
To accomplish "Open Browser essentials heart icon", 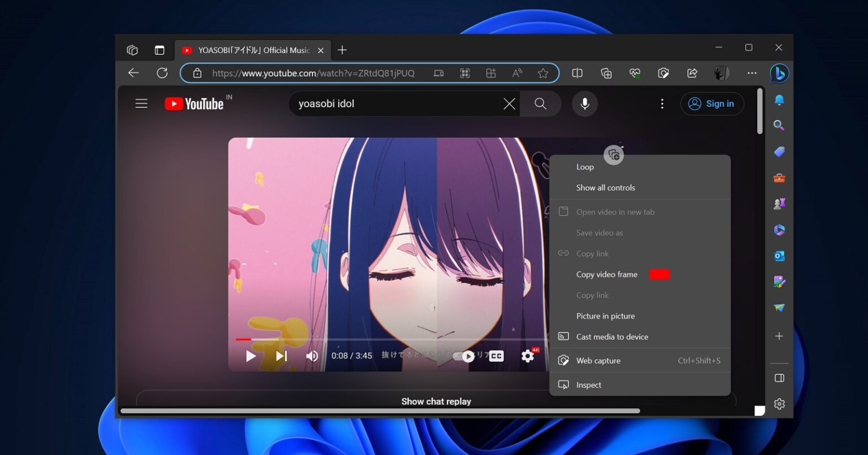I will point(635,73).
